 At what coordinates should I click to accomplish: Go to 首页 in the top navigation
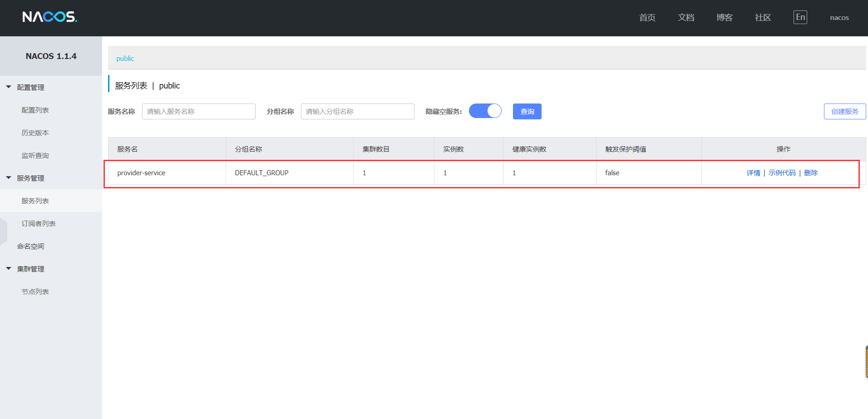pyautogui.click(x=647, y=17)
